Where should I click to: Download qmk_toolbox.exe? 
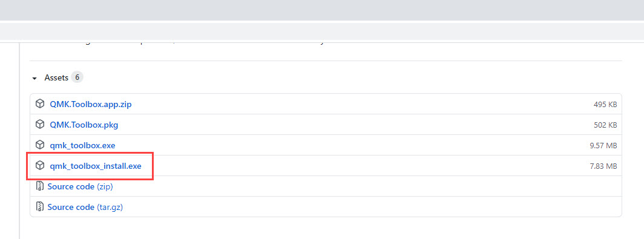coord(82,145)
